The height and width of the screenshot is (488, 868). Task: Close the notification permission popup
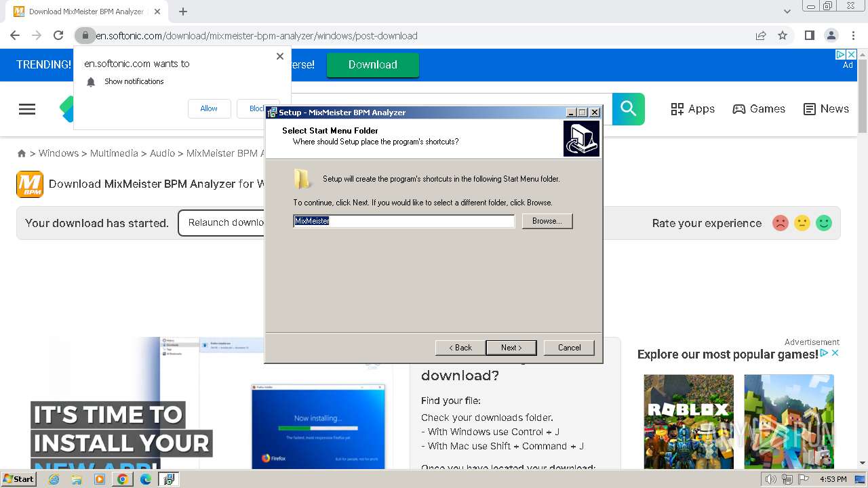coord(280,56)
